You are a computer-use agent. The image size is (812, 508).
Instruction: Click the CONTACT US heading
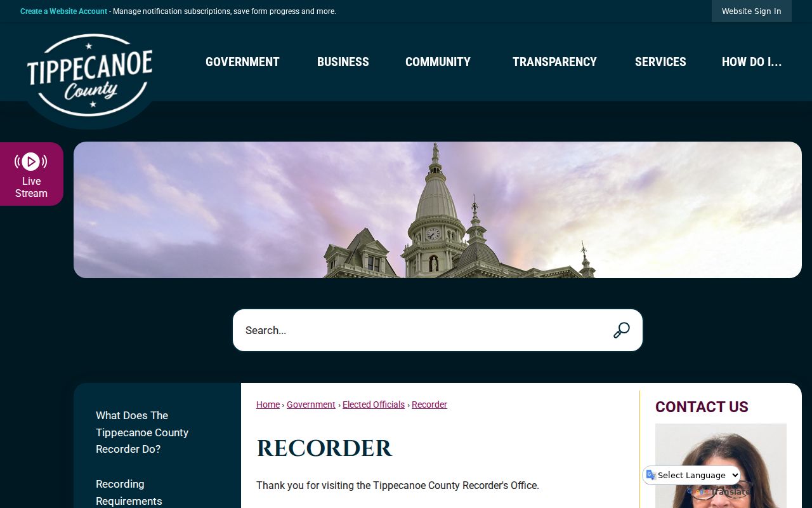pos(702,407)
